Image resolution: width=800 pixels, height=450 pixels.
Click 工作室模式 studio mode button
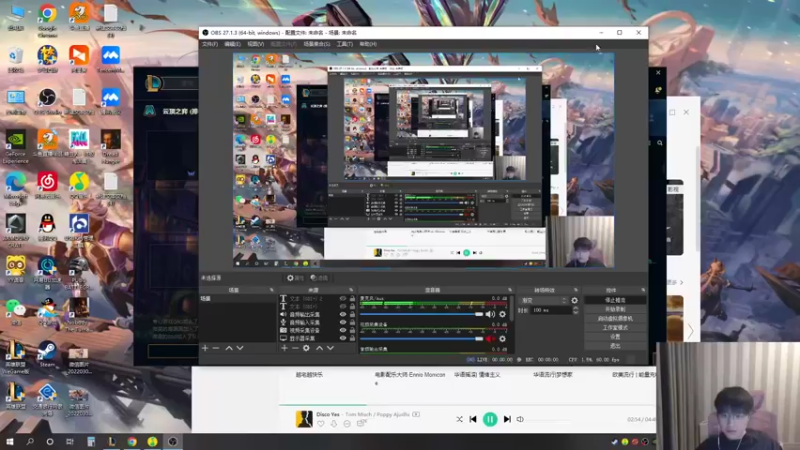click(x=615, y=328)
